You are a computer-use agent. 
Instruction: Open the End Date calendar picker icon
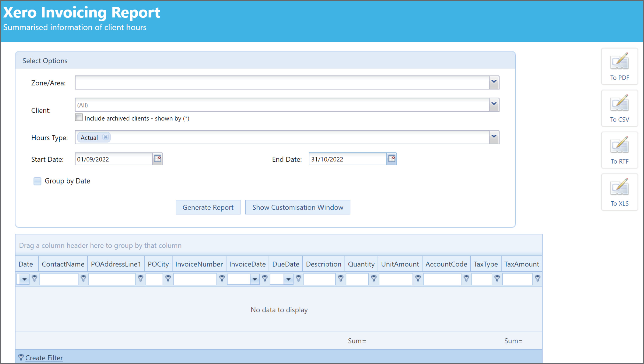tap(392, 159)
